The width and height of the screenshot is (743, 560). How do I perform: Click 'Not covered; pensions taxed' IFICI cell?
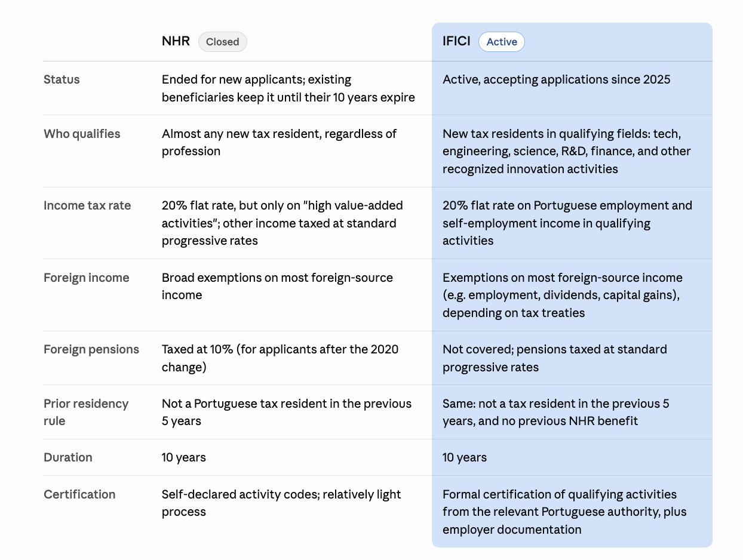click(x=555, y=358)
